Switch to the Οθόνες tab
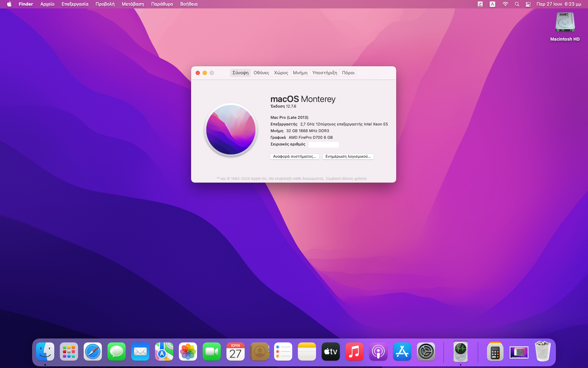 [261, 73]
